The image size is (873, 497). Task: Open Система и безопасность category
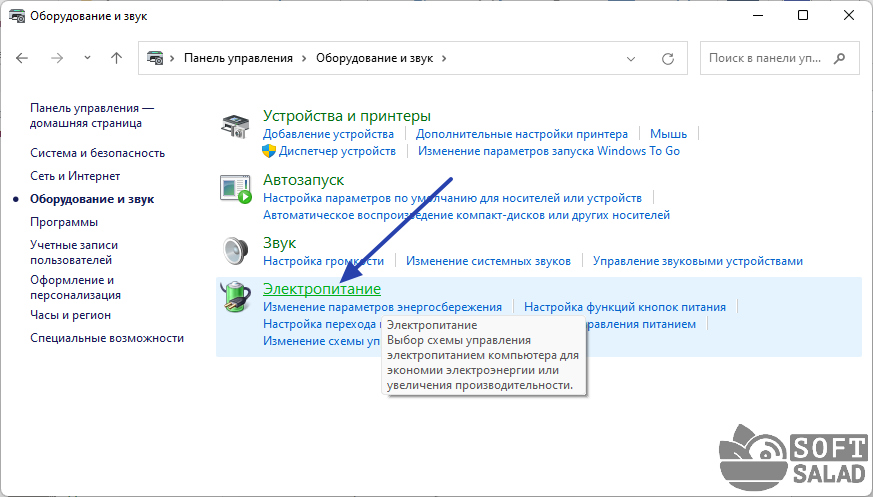pos(97,153)
